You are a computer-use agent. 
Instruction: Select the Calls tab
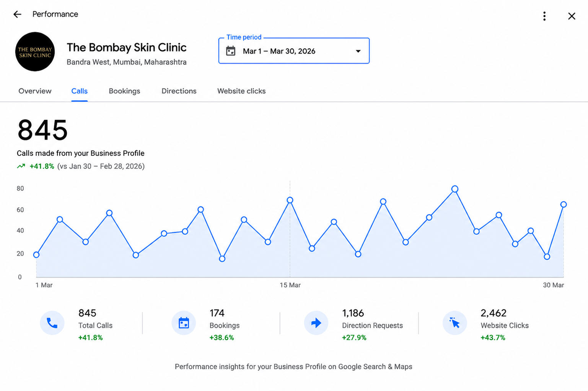click(79, 91)
